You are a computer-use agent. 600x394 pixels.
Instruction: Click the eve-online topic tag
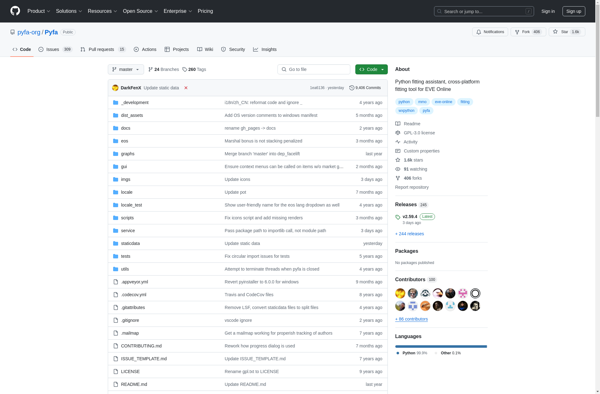point(443,102)
